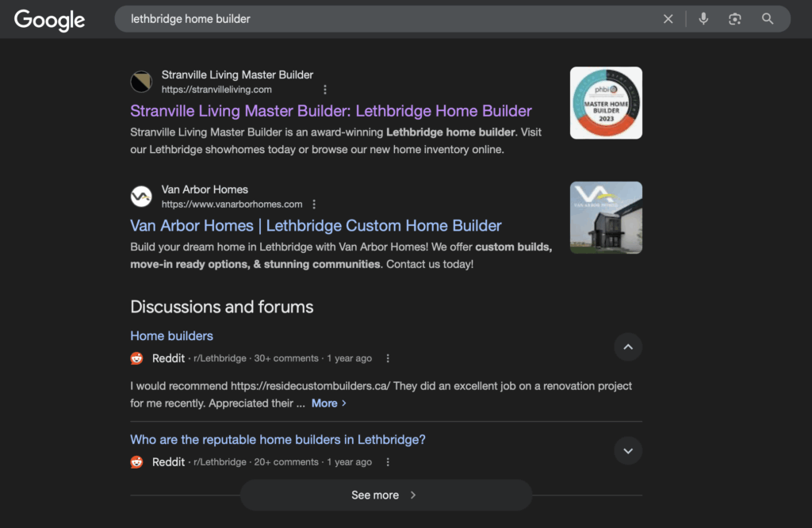Open three-dot menu for Van Arbor Homes result
The width and height of the screenshot is (812, 528).
[x=314, y=205]
